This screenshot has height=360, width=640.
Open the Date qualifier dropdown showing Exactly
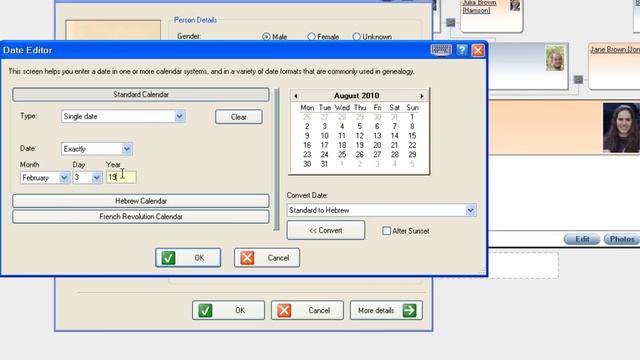point(127,149)
